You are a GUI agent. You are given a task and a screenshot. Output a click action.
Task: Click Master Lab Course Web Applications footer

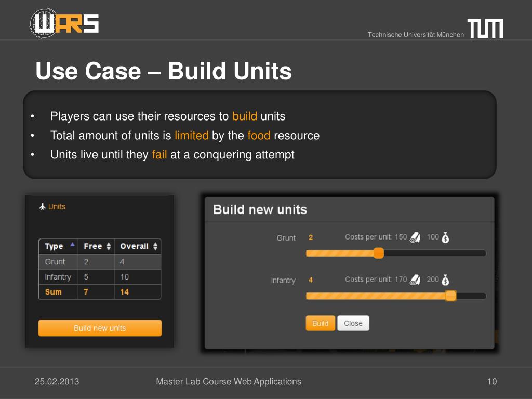click(x=229, y=382)
